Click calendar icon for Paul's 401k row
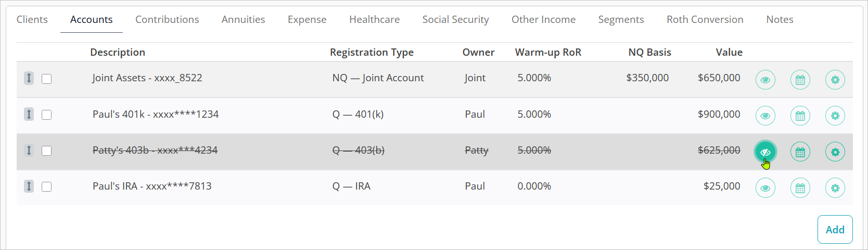This screenshot has width=868, height=250. [x=800, y=116]
